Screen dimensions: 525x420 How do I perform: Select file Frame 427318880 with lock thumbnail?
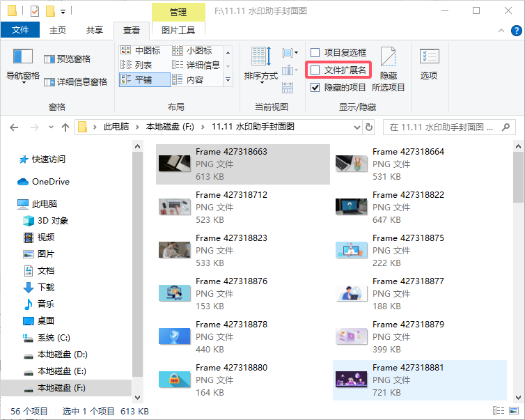pos(243,380)
